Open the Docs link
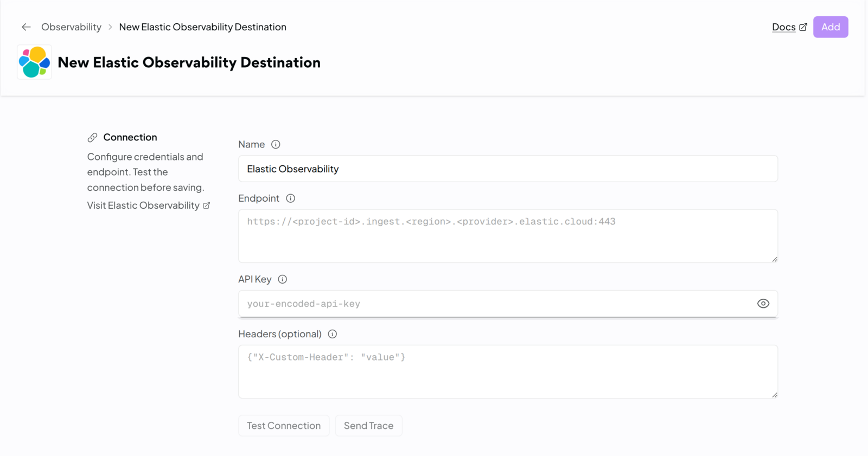Image resolution: width=868 pixels, height=456 pixels. (789, 27)
